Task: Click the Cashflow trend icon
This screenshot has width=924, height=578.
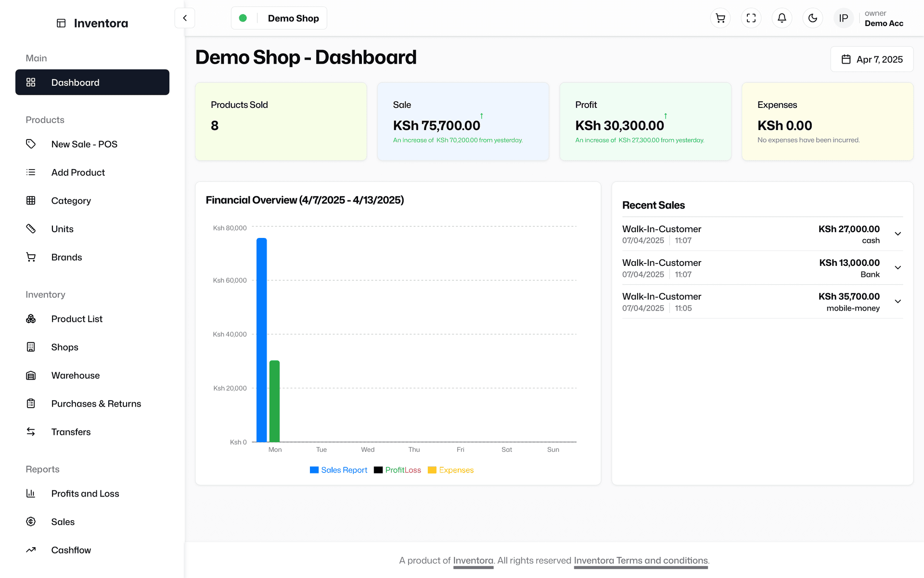Action: 31,550
